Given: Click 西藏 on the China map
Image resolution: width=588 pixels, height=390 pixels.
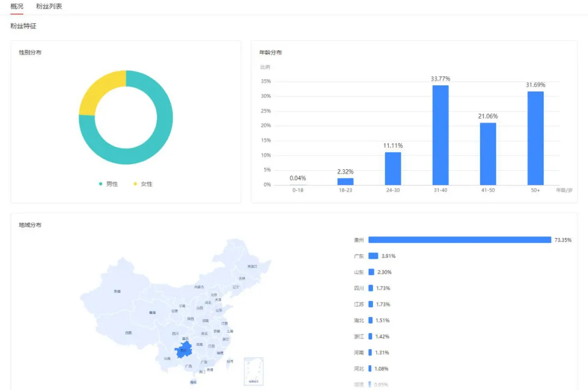Looking at the screenshot, I should tap(128, 333).
